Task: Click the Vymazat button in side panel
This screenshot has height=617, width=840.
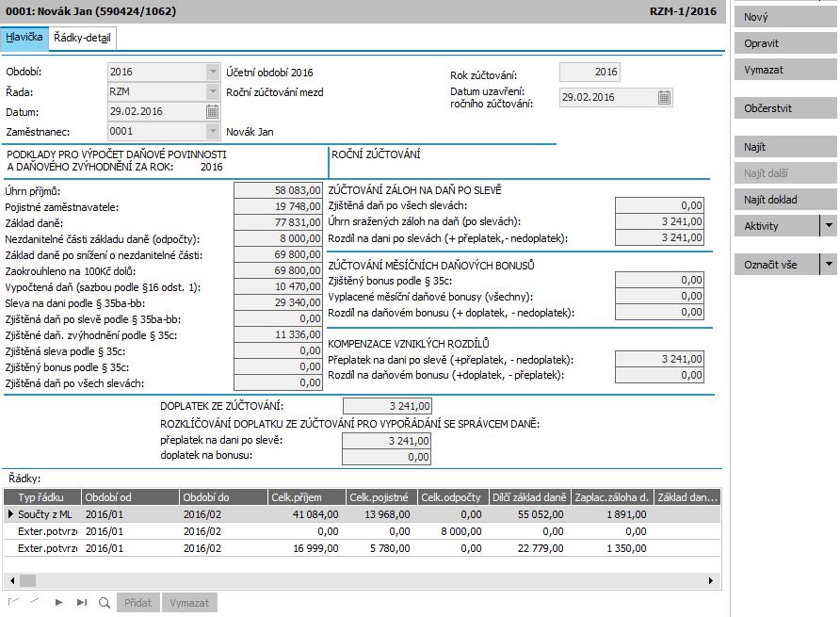Action: (785, 70)
